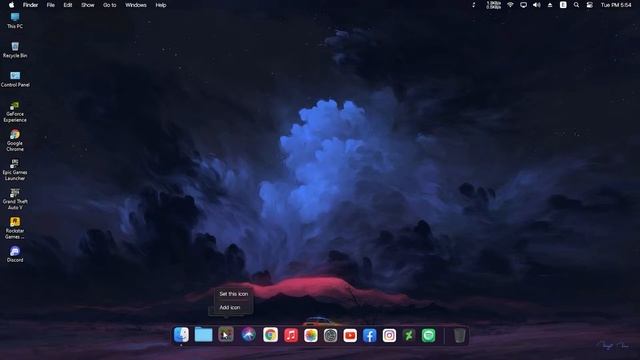Open the Edit menu
Screen dimensions: 640x360
(68, 5)
